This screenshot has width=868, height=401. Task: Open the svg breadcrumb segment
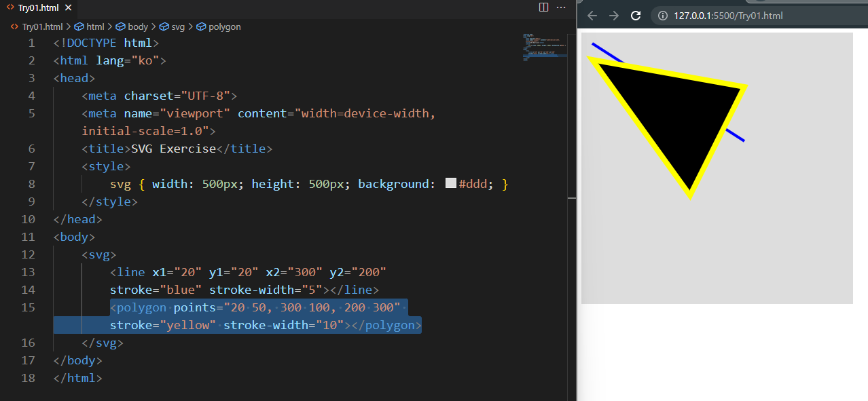tap(173, 27)
